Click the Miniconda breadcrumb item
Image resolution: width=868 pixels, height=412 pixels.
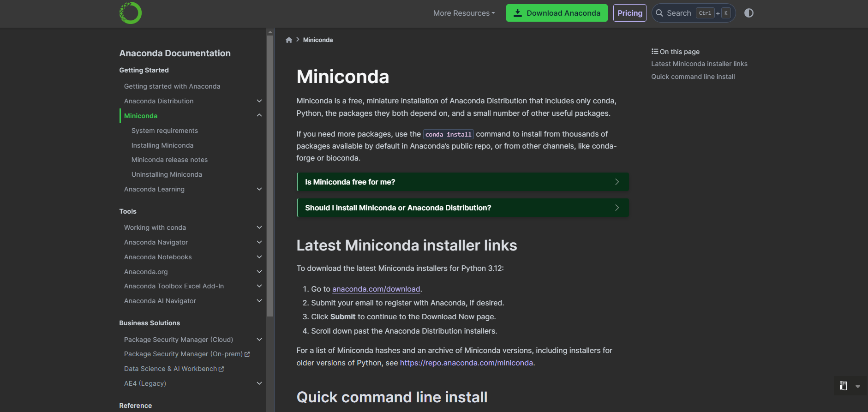(x=318, y=40)
